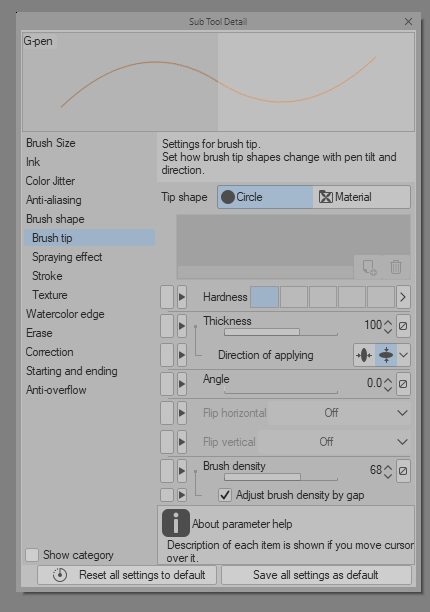The width and height of the screenshot is (430, 612).
Task: Click the Thickness slider bar
Action: point(281,332)
